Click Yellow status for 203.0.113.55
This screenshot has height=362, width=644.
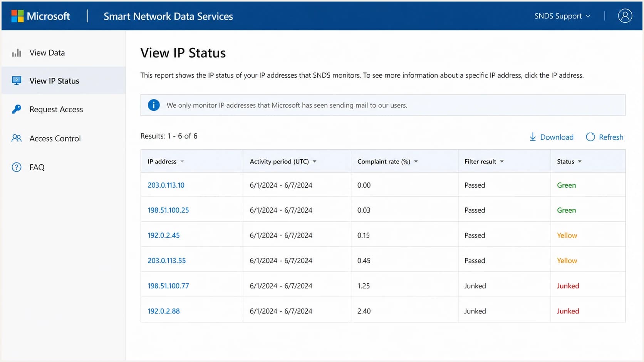567,260
